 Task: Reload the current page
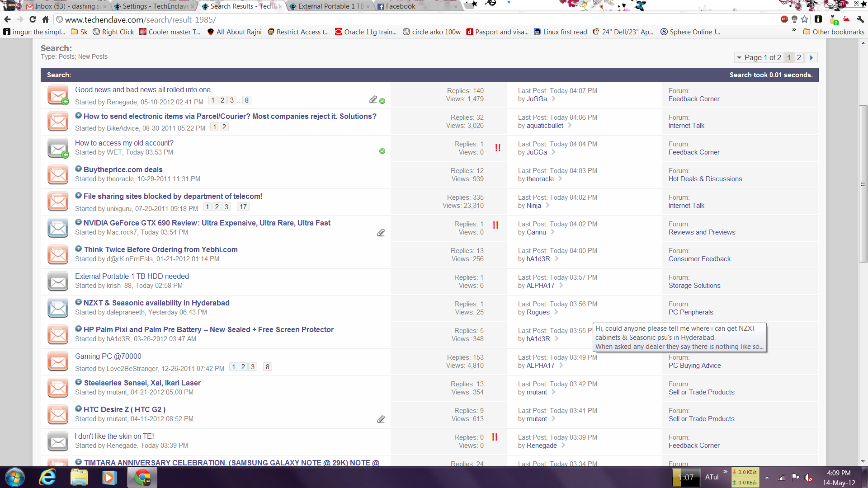[x=33, y=19]
